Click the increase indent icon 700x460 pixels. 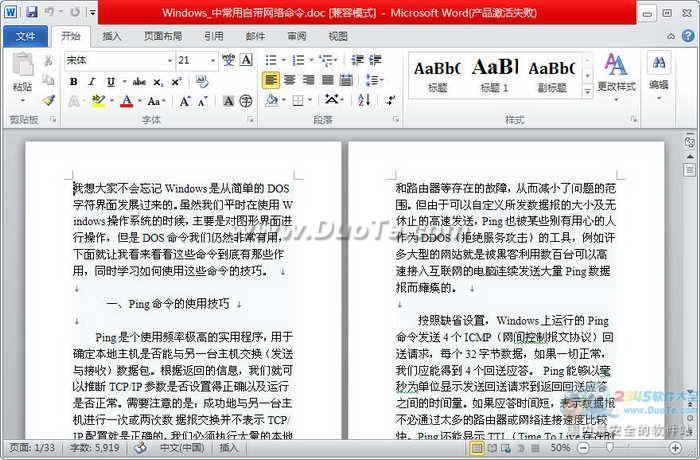tap(375, 60)
